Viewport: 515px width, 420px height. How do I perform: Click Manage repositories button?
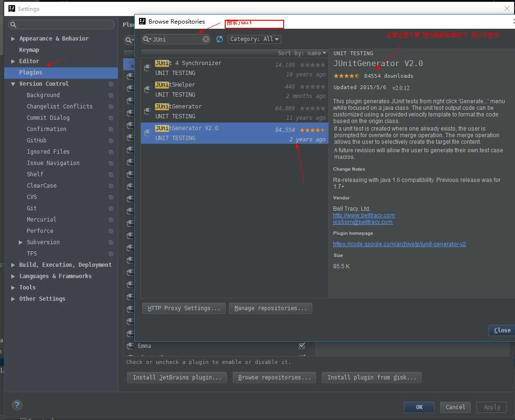point(270,308)
